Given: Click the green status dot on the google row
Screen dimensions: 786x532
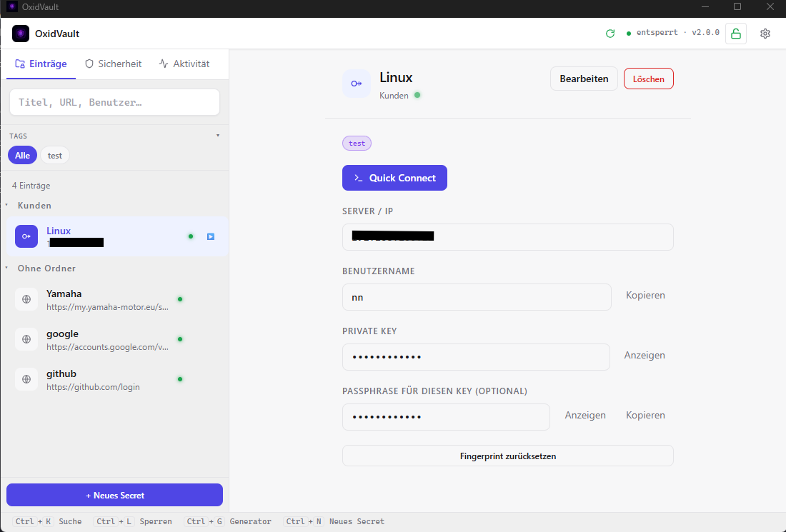Looking at the screenshot, I should 180,340.
